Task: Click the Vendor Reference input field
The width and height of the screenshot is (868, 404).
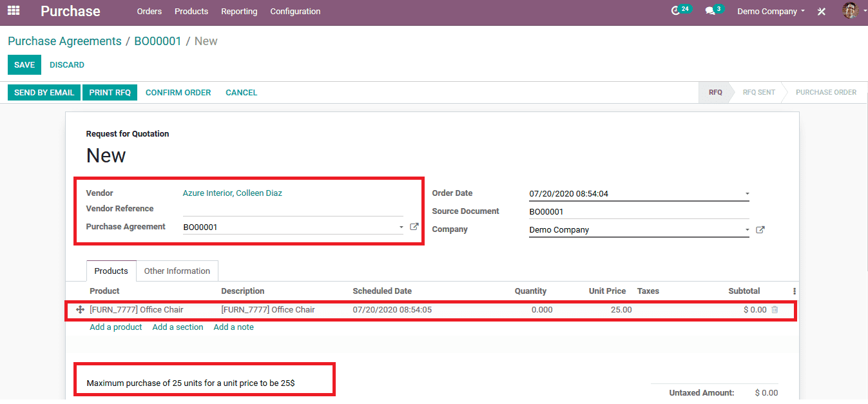Action: click(x=293, y=209)
